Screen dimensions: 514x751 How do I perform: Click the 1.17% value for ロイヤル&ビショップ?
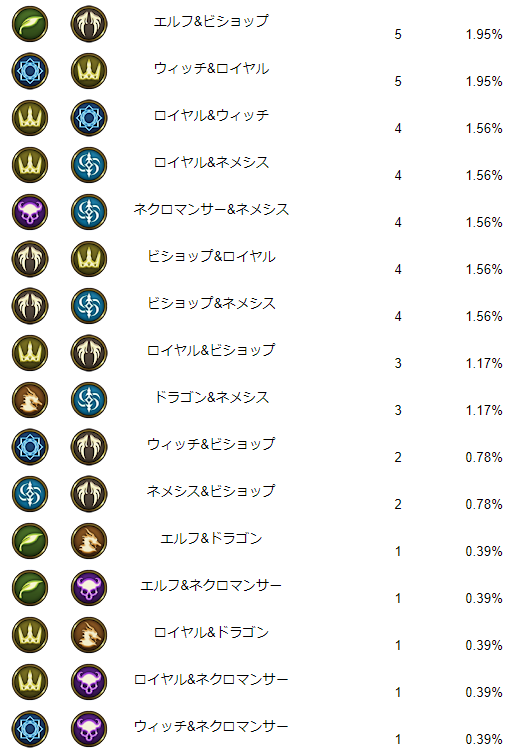coord(484,364)
